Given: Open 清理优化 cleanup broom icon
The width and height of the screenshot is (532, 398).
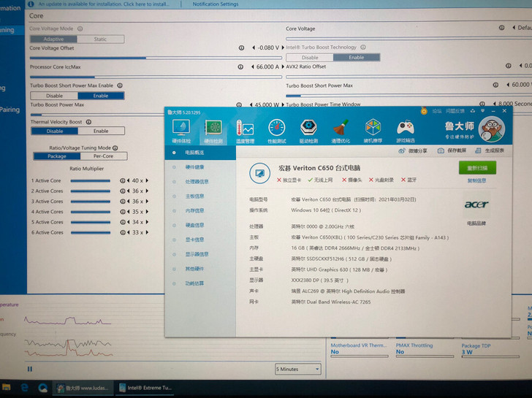Looking at the screenshot, I should (x=341, y=131).
